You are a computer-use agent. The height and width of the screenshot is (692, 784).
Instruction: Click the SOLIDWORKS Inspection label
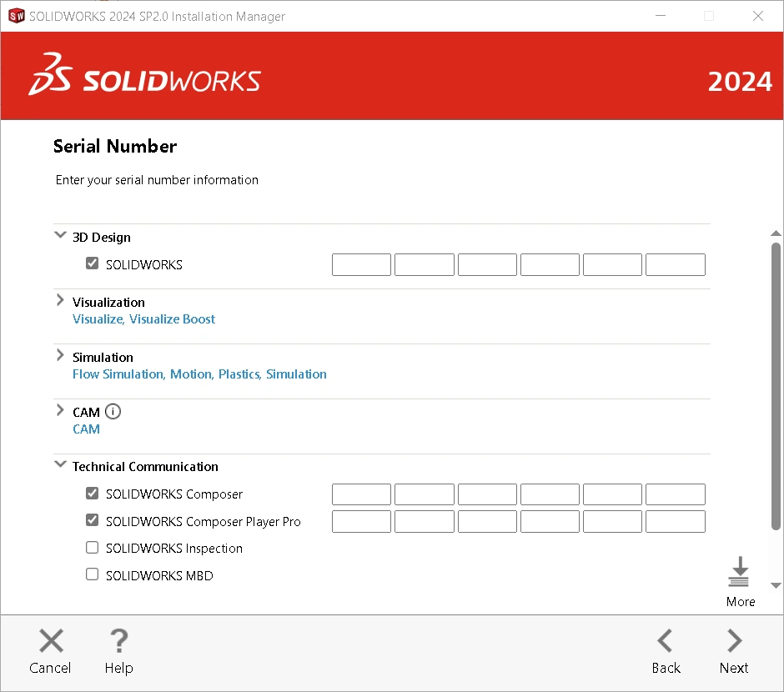174,549
